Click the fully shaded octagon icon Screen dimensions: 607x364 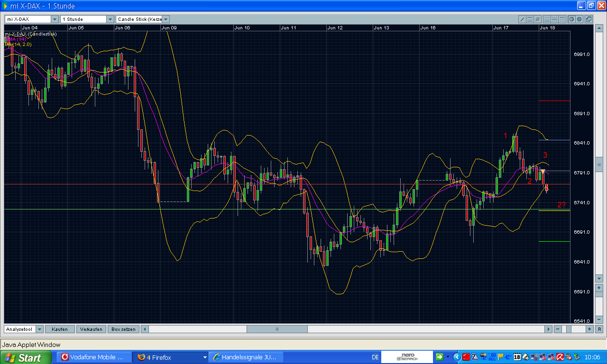click(579, 19)
